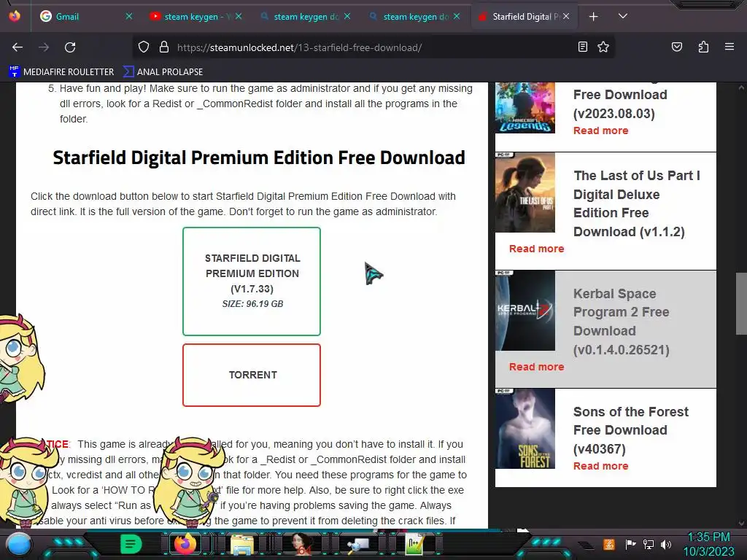
Task: Toggle reader view icon in address bar
Action: [582, 47]
